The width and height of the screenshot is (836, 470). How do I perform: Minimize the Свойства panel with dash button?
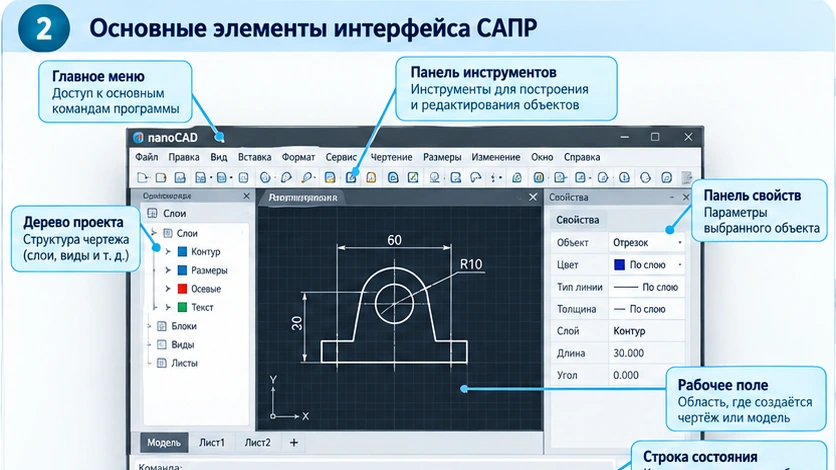click(672, 197)
